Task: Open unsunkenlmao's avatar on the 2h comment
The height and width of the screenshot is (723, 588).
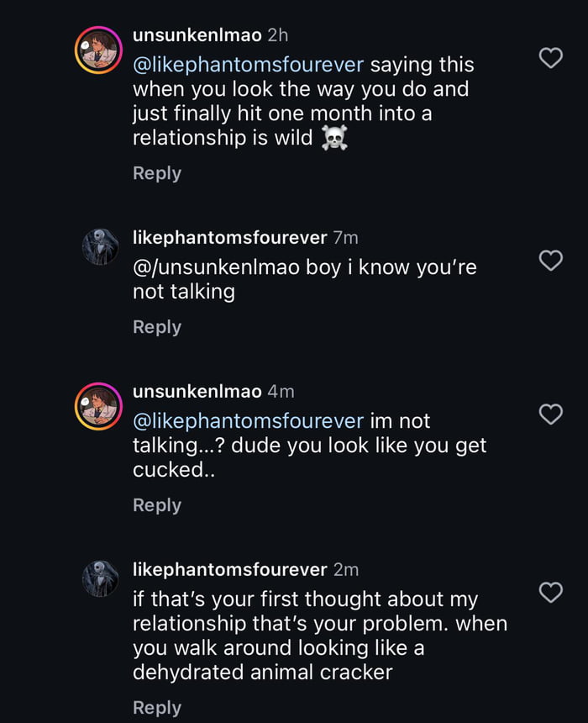Action: point(100,52)
